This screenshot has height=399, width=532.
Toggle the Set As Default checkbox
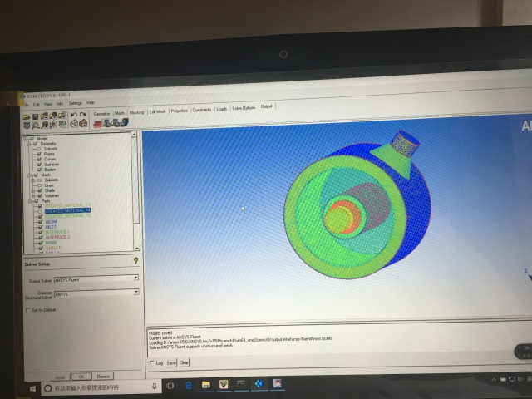[x=29, y=310]
